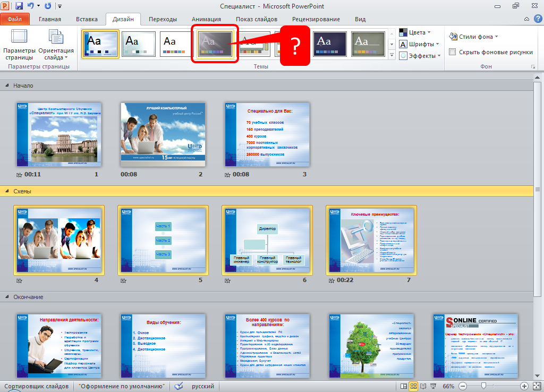The height and width of the screenshot is (392, 544).
Task: Click the Undo arrow icon
Action: [31, 6]
